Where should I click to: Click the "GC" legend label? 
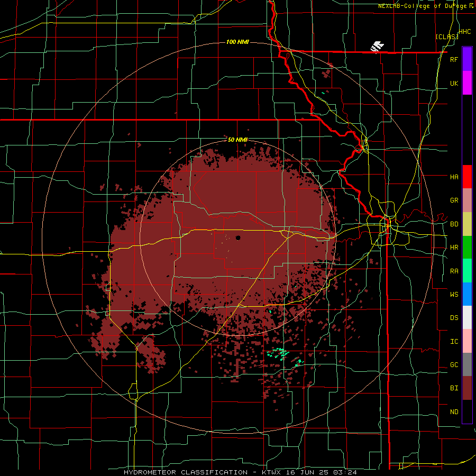pyautogui.click(x=454, y=365)
